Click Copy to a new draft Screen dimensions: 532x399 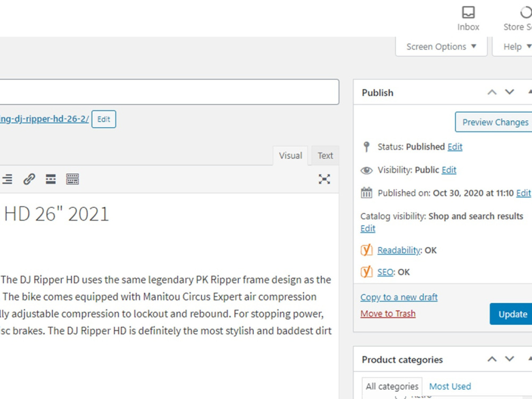(399, 297)
